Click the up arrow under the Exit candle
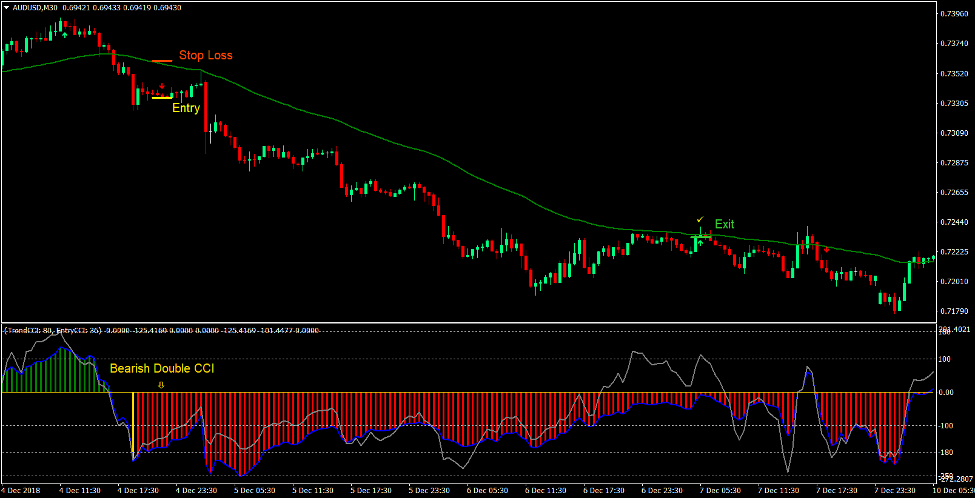The image size is (977, 499). pyautogui.click(x=700, y=242)
